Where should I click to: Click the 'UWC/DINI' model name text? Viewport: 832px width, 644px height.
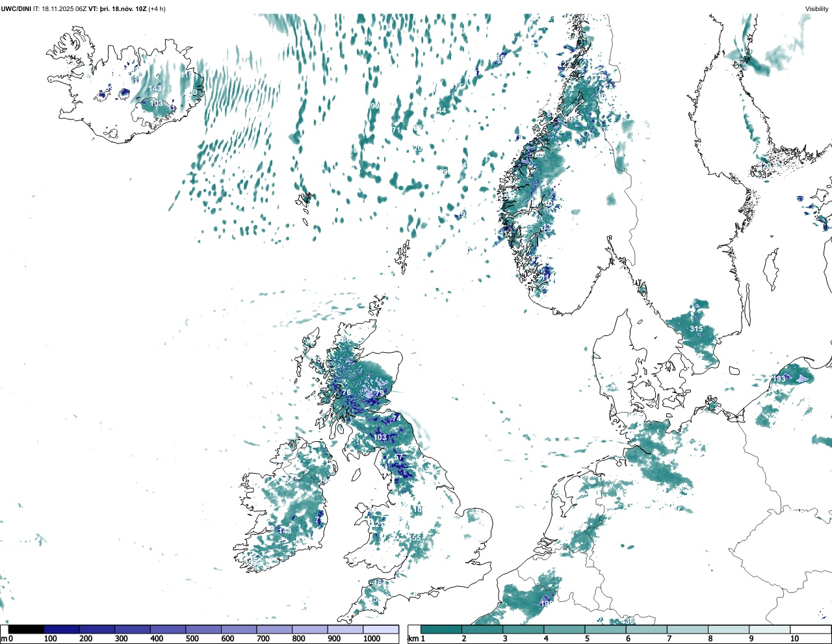(16, 8)
